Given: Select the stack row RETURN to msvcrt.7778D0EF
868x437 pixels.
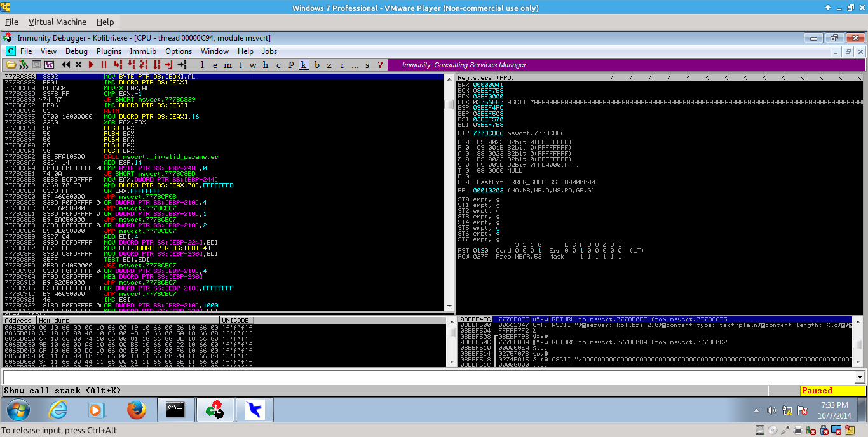Looking at the screenshot, I should 655,319.
